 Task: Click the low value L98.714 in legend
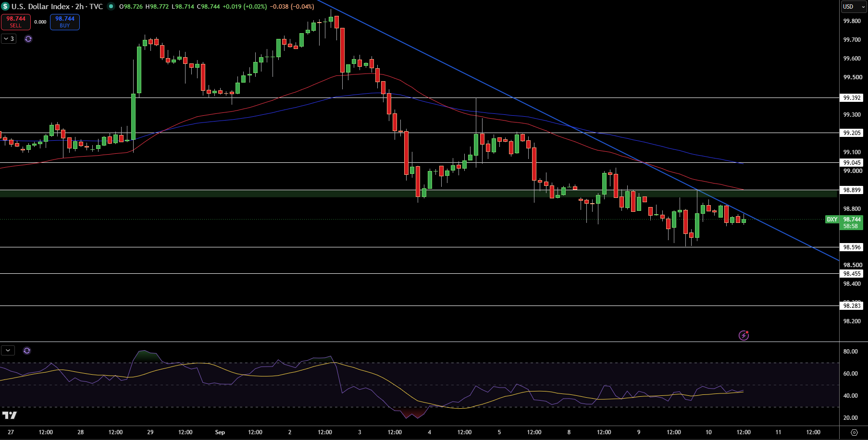(x=183, y=7)
